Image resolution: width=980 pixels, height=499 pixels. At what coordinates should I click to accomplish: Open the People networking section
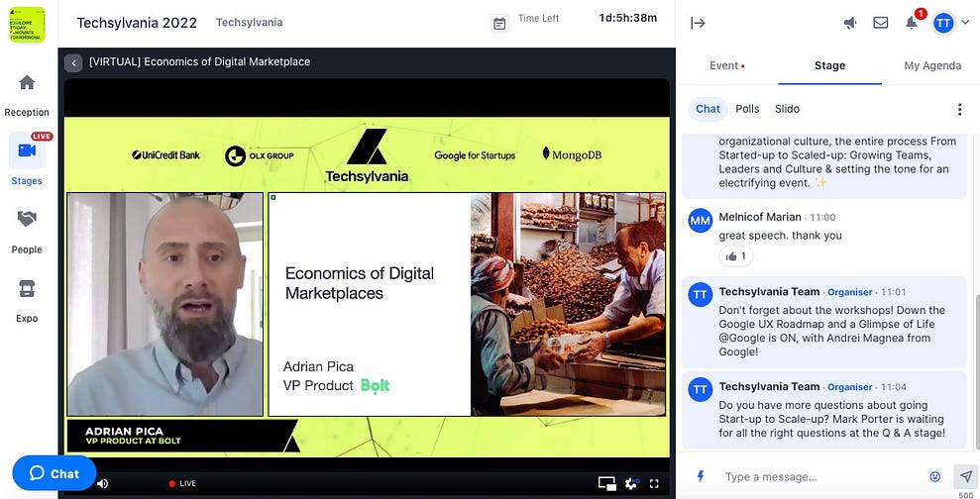coord(27,231)
